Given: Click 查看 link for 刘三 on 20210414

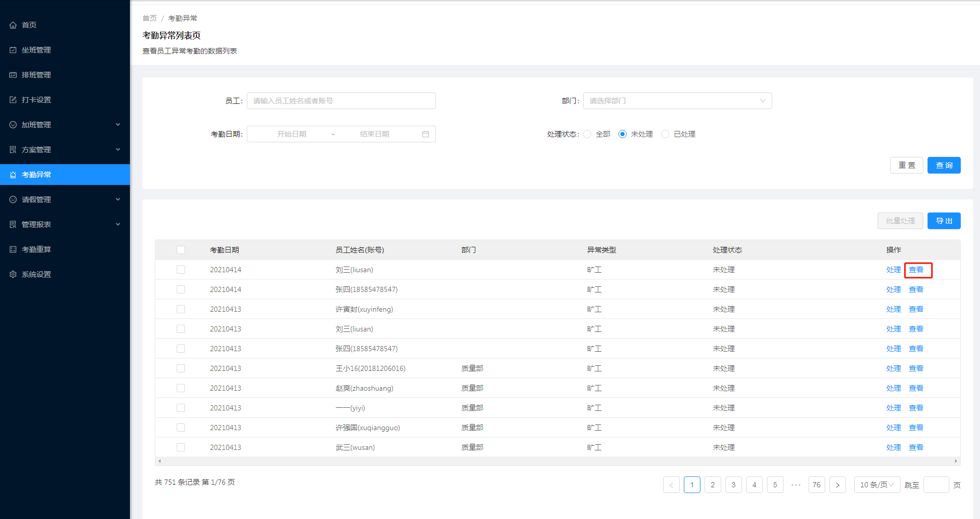Looking at the screenshot, I should tap(916, 270).
